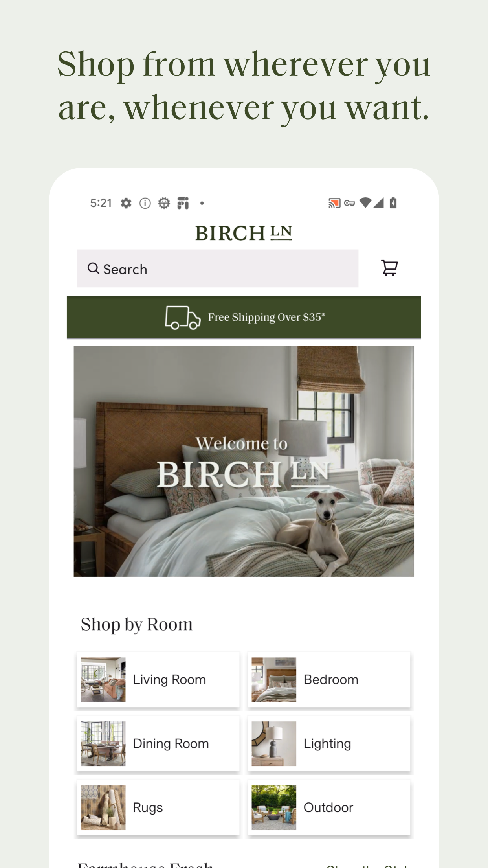Tap the Welcome to Birch Ln hero image
This screenshot has width=488, height=868.
coord(244,462)
